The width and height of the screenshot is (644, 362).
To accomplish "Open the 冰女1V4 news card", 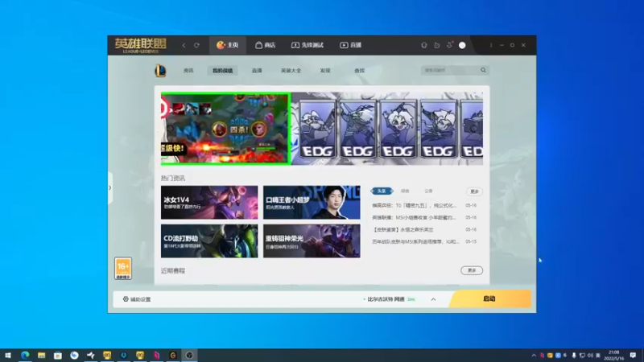I will tap(209, 203).
